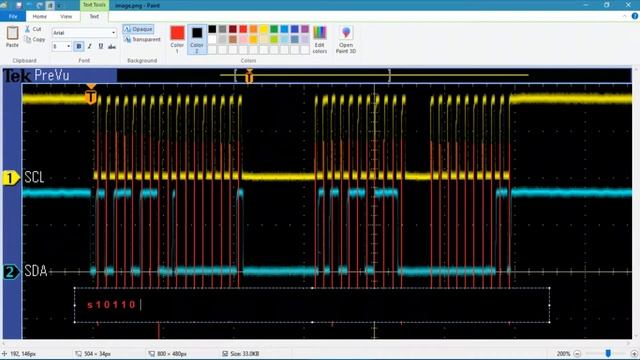Open the Edit colors dialog
The width and height of the screenshot is (640, 360).
320,40
